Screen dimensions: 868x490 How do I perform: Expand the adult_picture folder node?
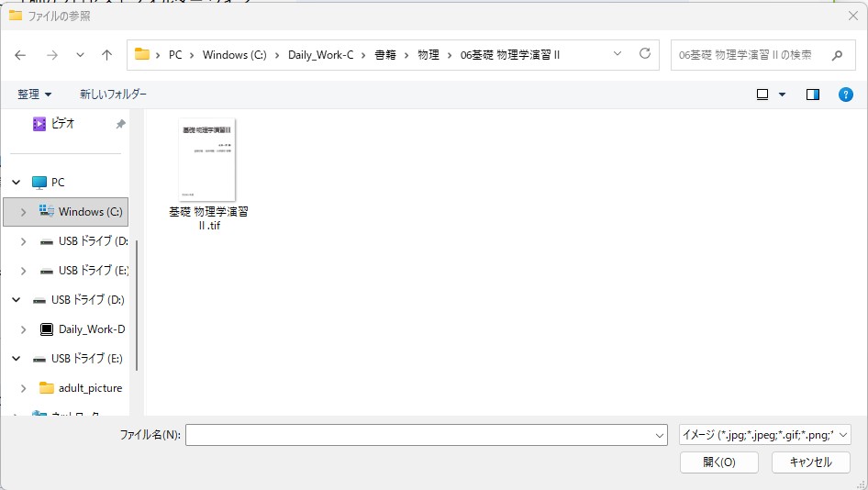[x=24, y=388]
